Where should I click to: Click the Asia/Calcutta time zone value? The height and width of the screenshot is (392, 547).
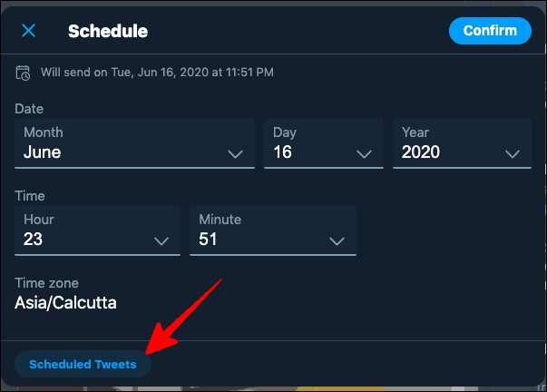(65, 303)
